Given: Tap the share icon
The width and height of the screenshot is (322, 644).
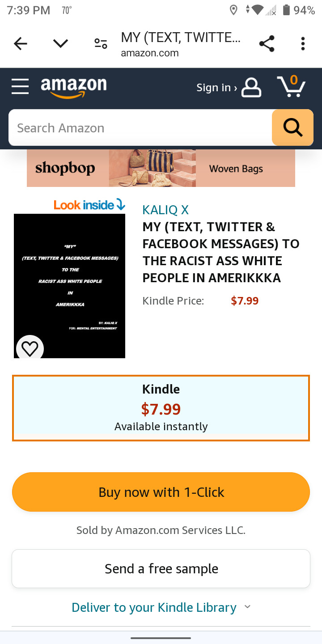Looking at the screenshot, I should (267, 43).
